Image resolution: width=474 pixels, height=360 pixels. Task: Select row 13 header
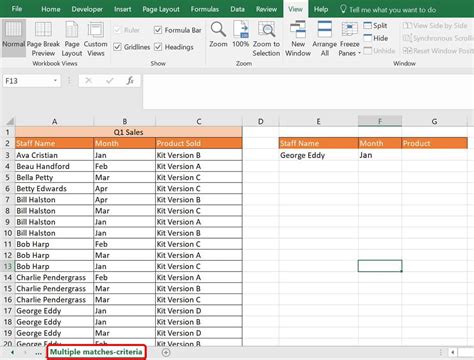tap(7, 266)
